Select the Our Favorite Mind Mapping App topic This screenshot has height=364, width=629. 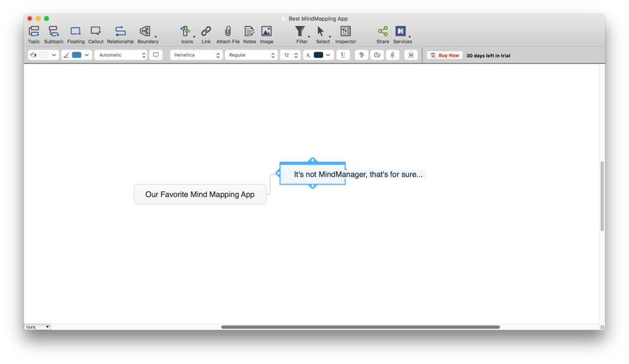pyautogui.click(x=200, y=194)
